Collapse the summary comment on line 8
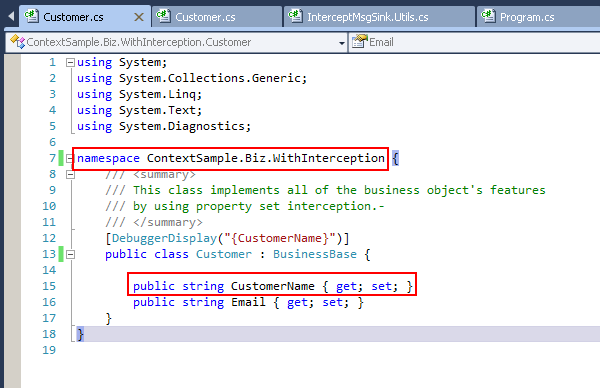 [x=70, y=174]
